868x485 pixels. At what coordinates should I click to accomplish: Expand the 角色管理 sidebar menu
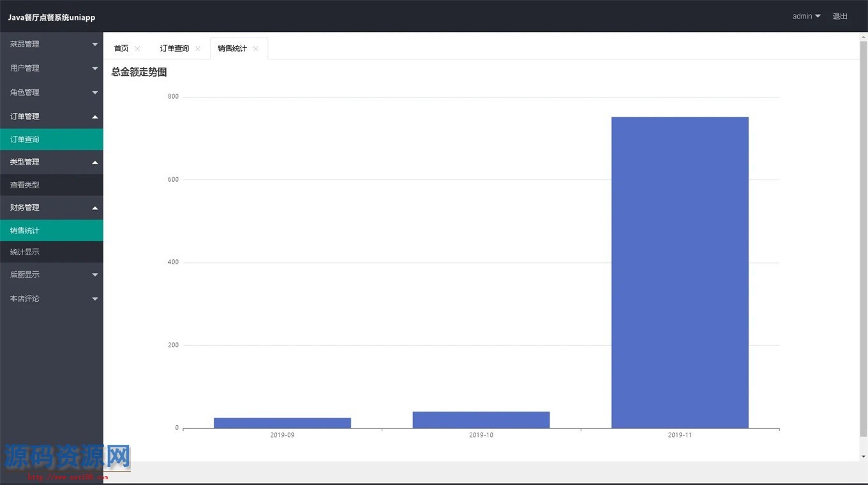(x=51, y=93)
